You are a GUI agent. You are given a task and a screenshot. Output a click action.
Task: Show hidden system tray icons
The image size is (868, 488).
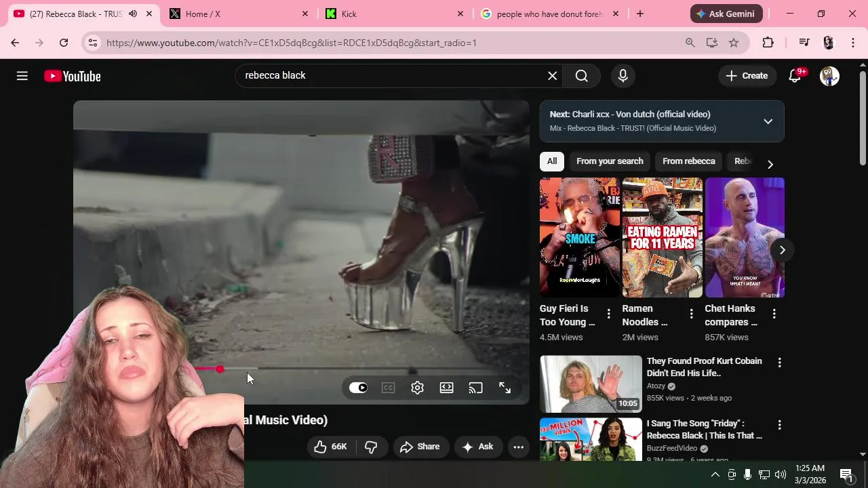point(715,474)
